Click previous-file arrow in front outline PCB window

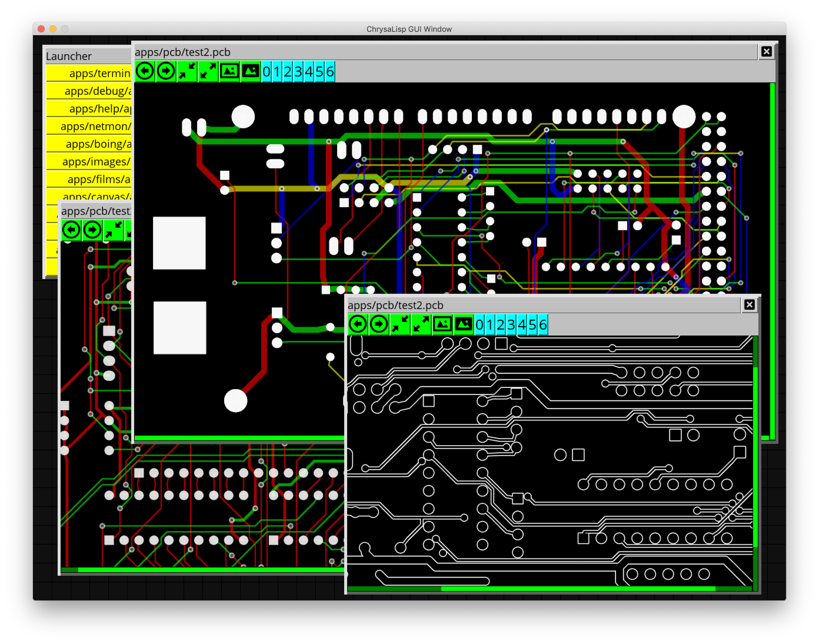[358, 324]
